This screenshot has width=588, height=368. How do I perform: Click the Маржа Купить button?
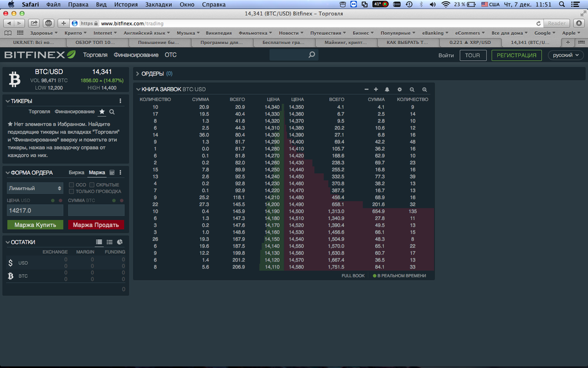pyautogui.click(x=35, y=225)
